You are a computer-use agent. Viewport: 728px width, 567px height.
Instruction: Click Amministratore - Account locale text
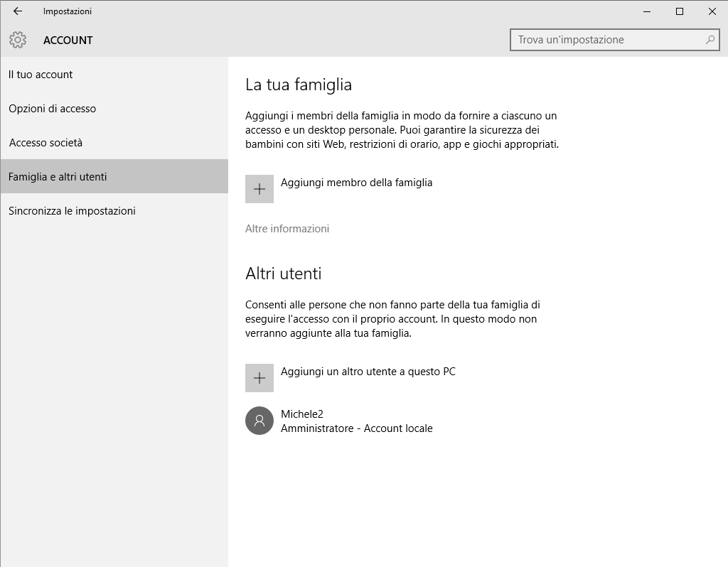357,428
